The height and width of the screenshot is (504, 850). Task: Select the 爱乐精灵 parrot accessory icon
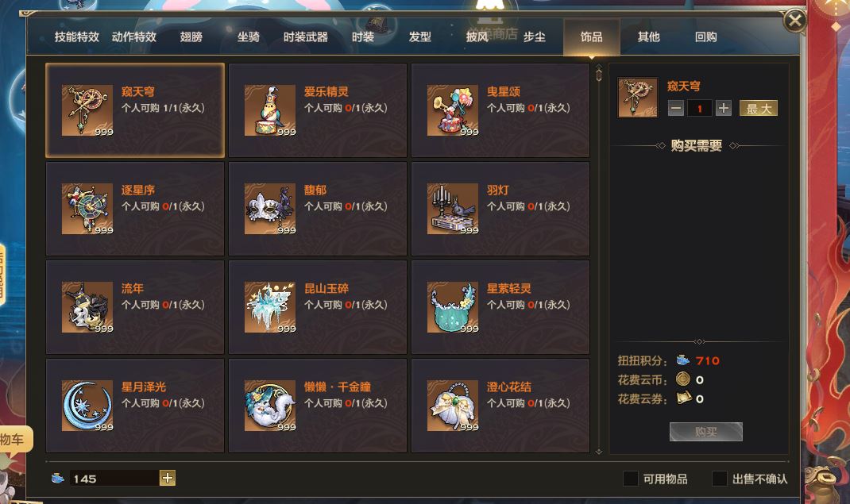(270, 110)
